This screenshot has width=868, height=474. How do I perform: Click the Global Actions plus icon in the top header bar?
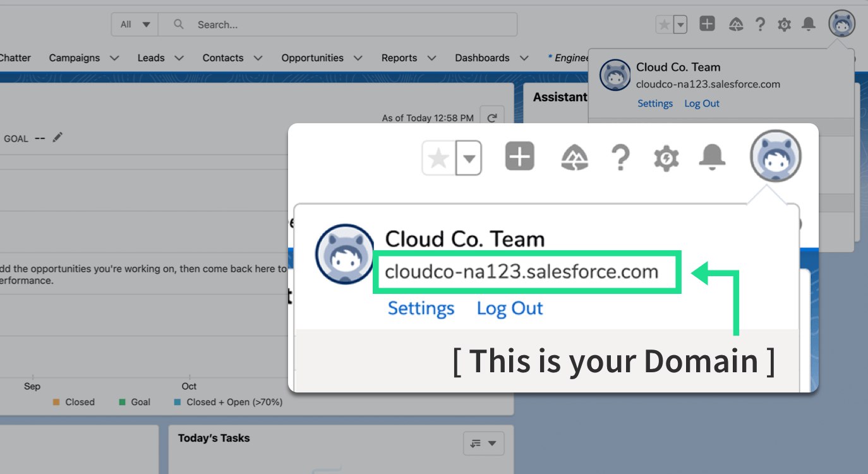pyautogui.click(x=708, y=24)
